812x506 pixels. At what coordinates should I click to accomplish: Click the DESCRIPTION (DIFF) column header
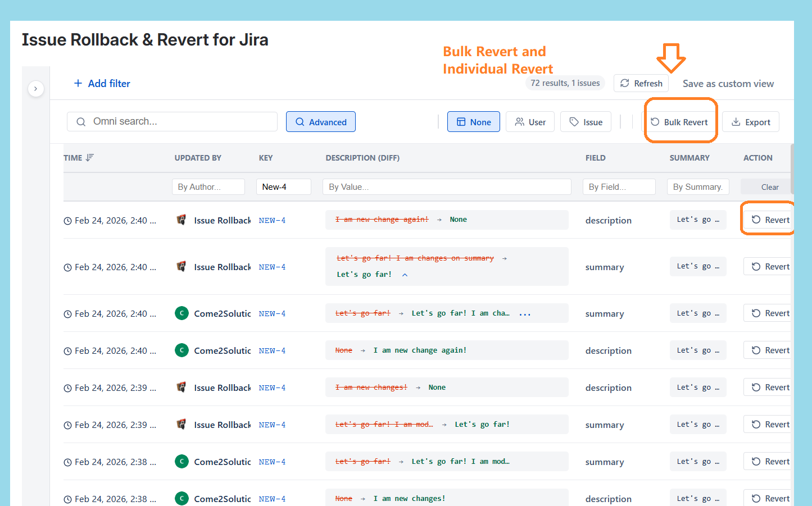point(362,158)
